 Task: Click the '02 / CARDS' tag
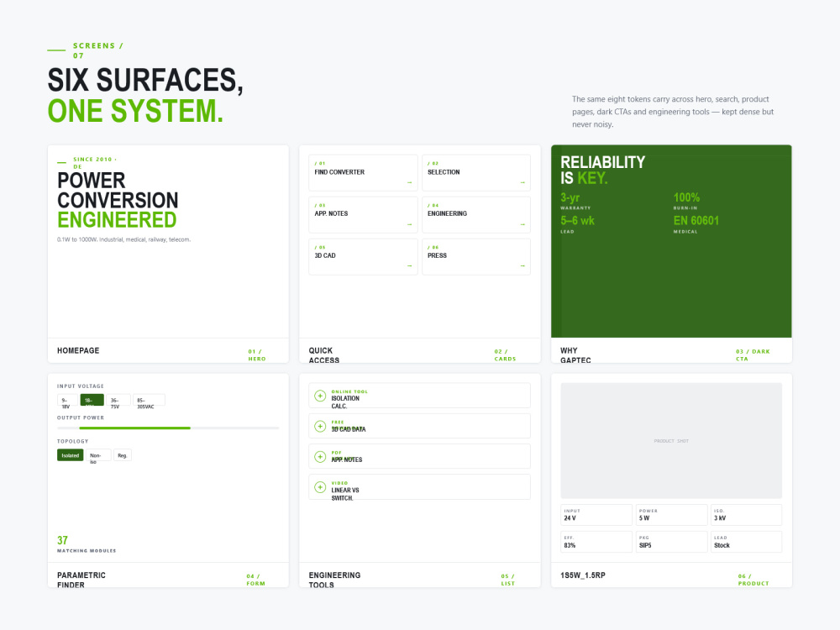[x=505, y=355]
